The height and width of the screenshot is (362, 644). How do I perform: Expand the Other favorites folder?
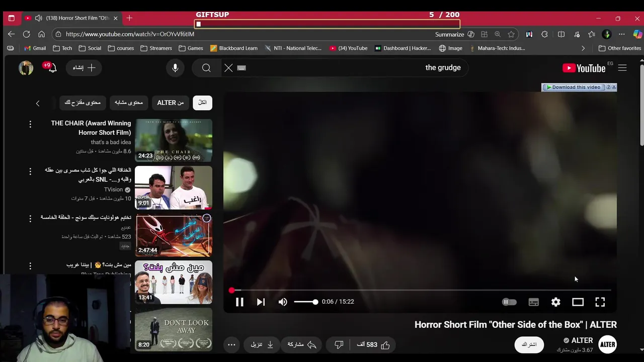pos(619,48)
